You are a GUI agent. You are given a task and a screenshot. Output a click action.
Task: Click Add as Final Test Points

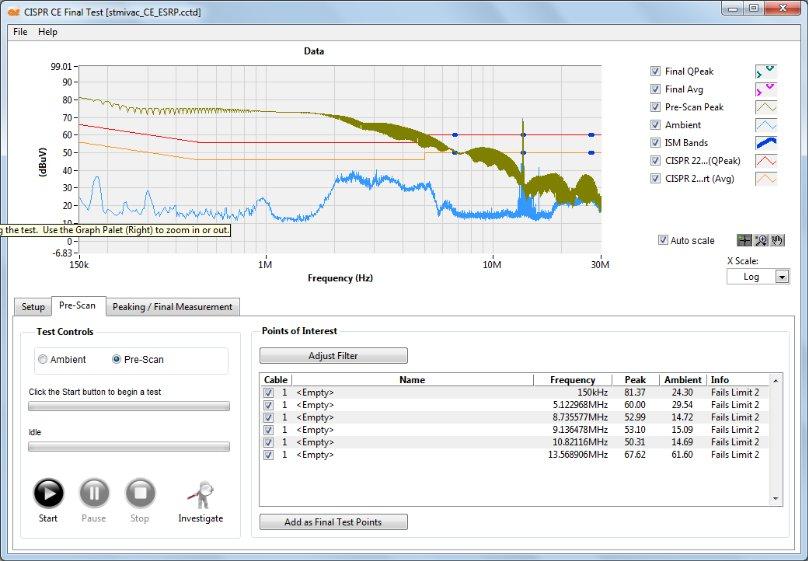point(333,522)
